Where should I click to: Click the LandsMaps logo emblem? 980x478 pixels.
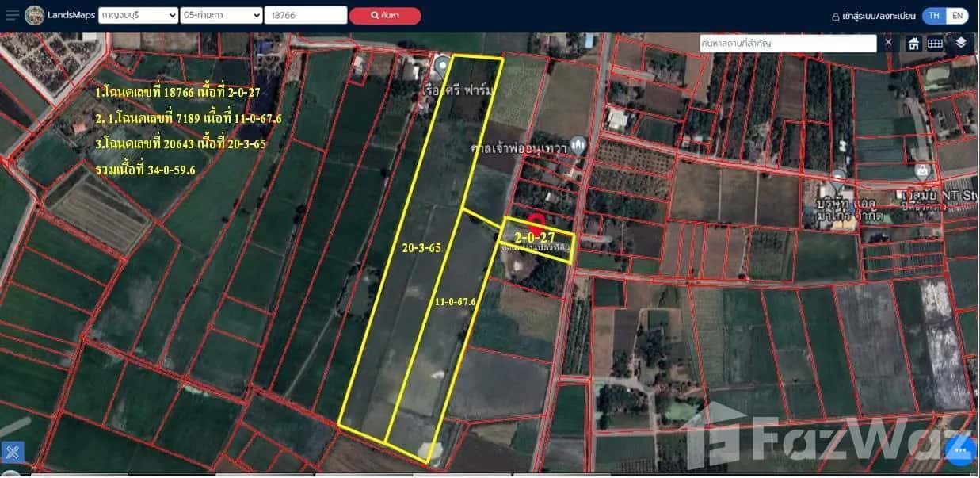pos(35,15)
